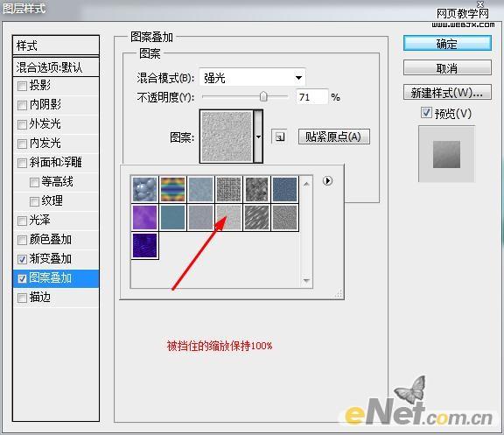Open the 描边 stroke settings page

[x=40, y=297]
